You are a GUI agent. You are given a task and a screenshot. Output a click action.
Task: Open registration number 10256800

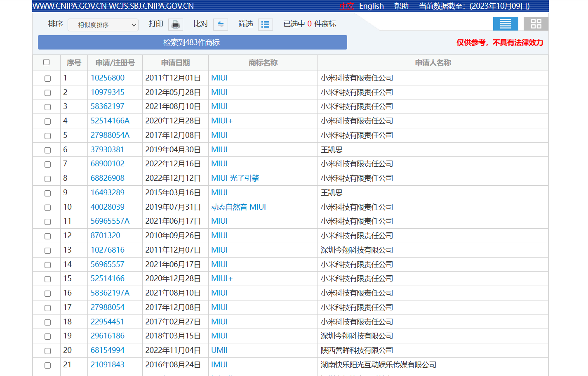point(108,78)
